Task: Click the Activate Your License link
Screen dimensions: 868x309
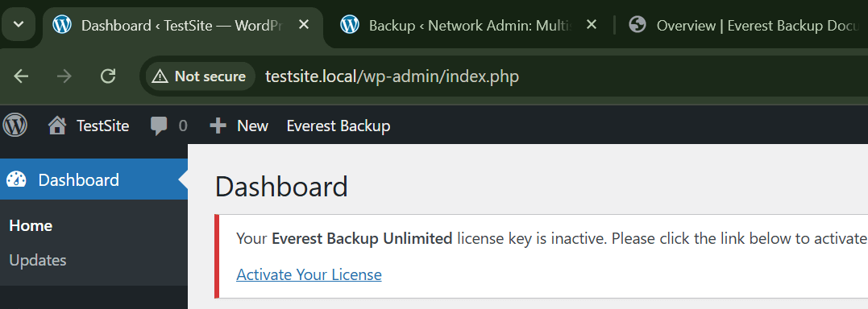Action: tap(309, 274)
